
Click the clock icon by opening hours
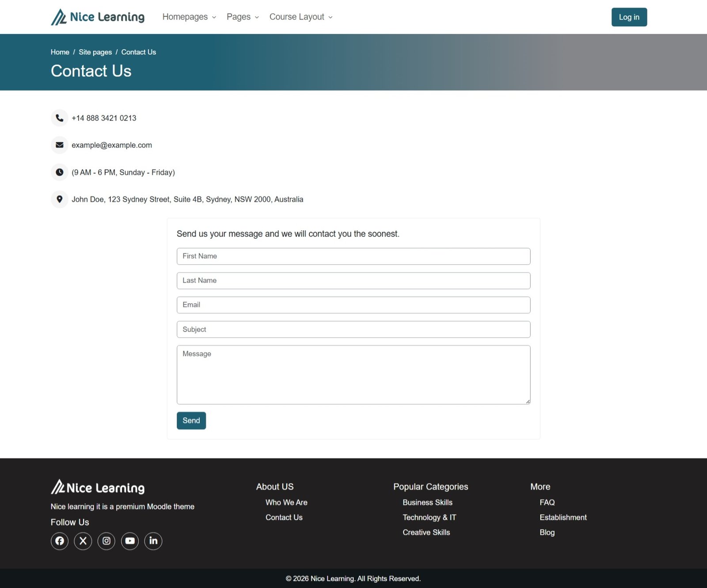point(60,172)
